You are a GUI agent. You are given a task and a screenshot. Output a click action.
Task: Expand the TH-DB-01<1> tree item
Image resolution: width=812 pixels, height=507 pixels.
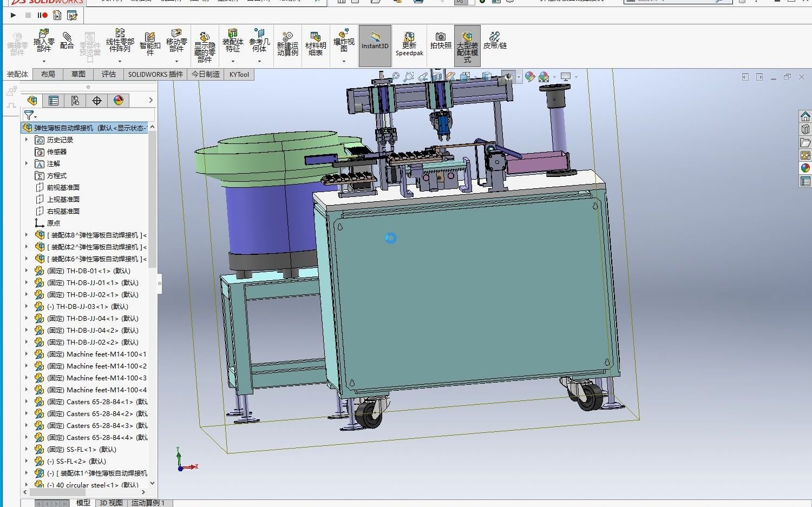pos(27,271)
